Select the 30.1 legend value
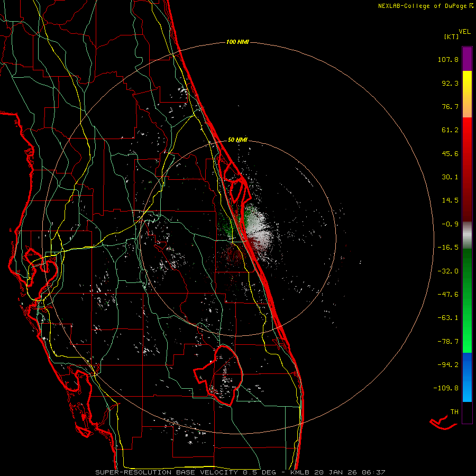 (450, 177)
